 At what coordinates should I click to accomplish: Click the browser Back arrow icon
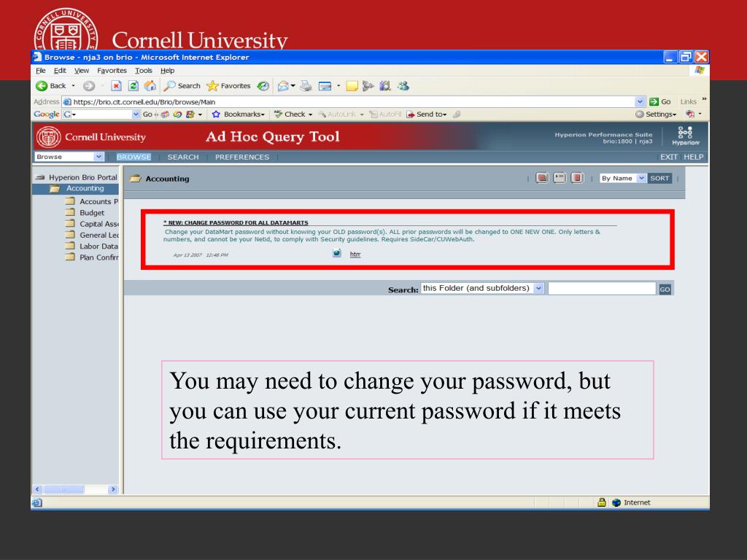[x=42, y=86]
